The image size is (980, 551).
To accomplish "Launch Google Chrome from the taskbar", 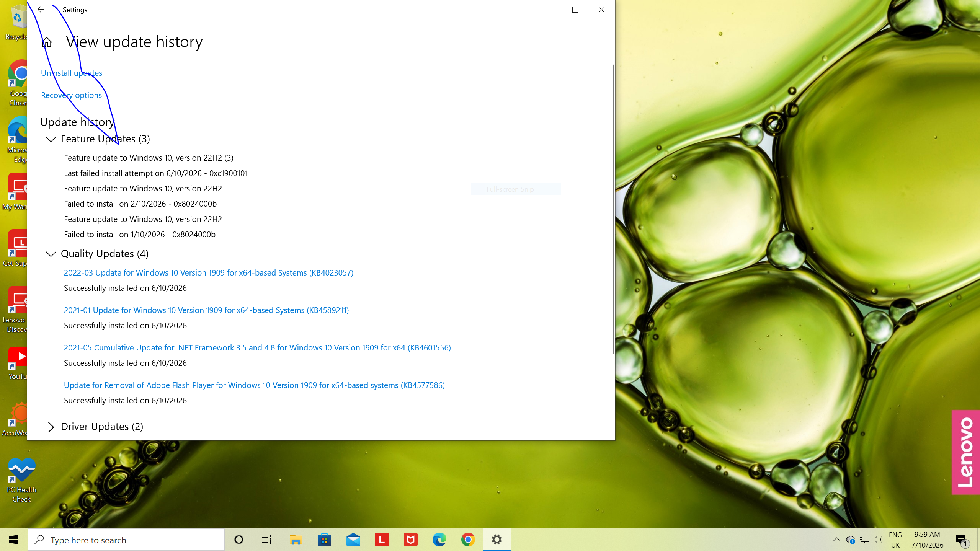I will tap(468, 540).
